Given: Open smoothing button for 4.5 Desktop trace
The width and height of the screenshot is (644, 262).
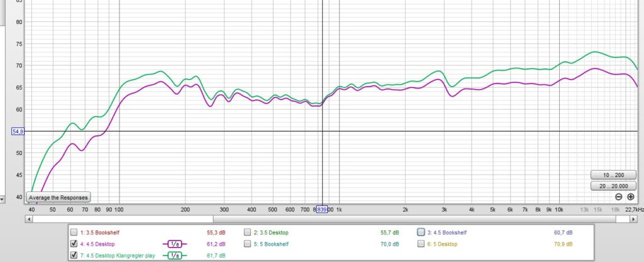Looking at the screenshot, I should [175, 244].
